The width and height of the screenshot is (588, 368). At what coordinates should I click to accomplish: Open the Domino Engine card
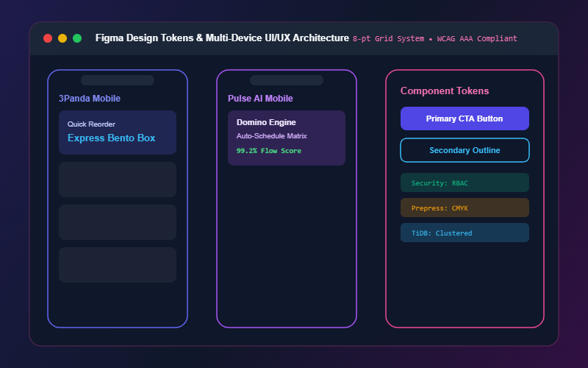tap(287, 138)
